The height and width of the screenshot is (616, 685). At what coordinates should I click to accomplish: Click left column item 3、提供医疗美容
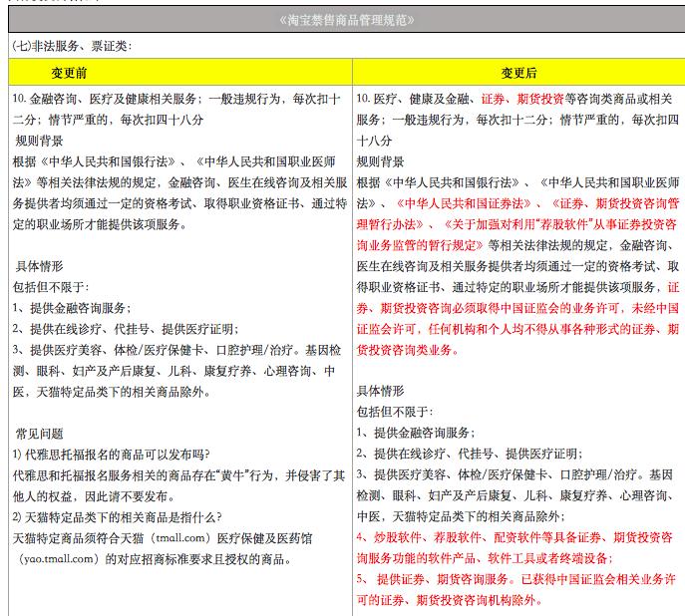click(176, 350)
